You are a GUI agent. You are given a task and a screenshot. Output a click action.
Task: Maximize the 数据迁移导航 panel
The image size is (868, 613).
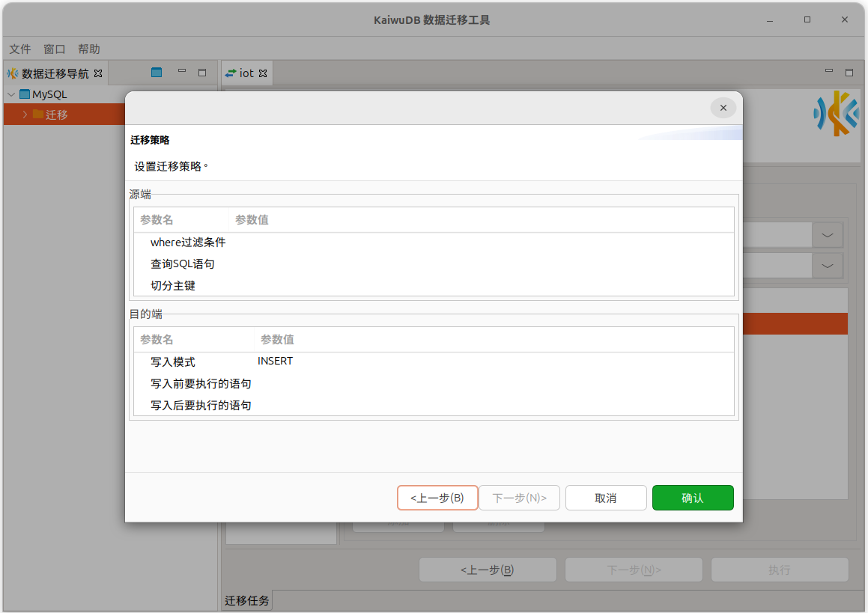(202, 73)
